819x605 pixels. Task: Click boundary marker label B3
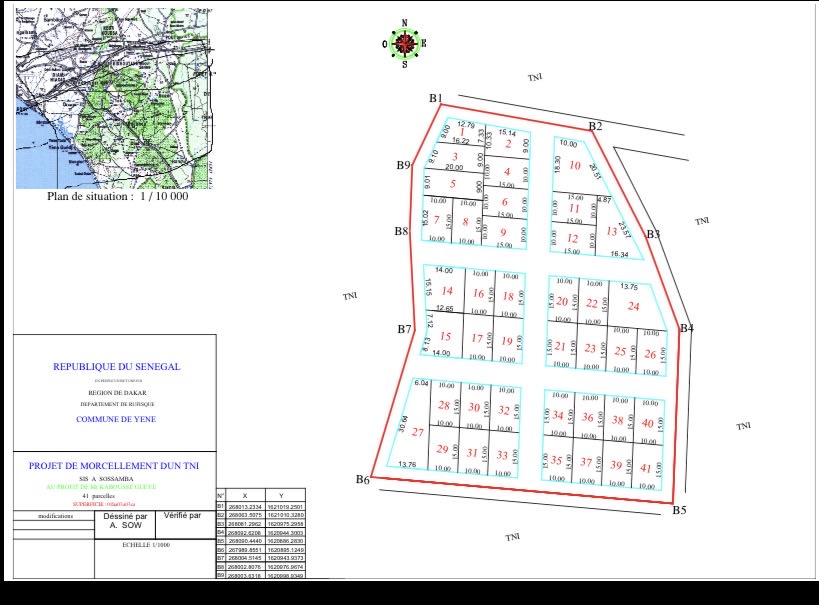click(653, 234)
